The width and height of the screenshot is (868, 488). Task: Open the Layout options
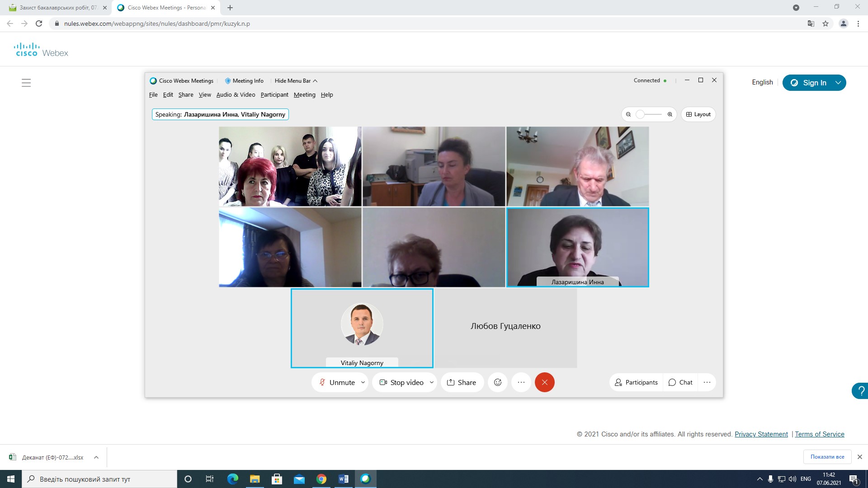click(698, 114)
